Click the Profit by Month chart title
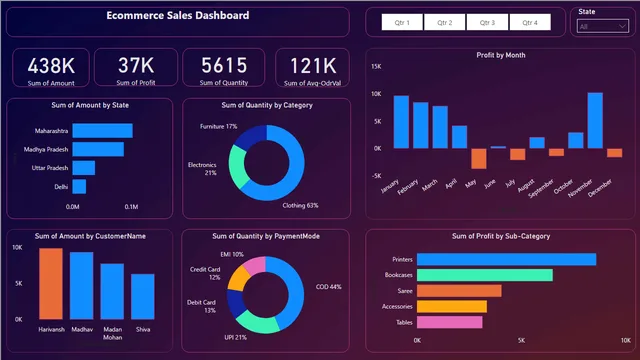Screen dimensions: 640x360 click(501, 55)
